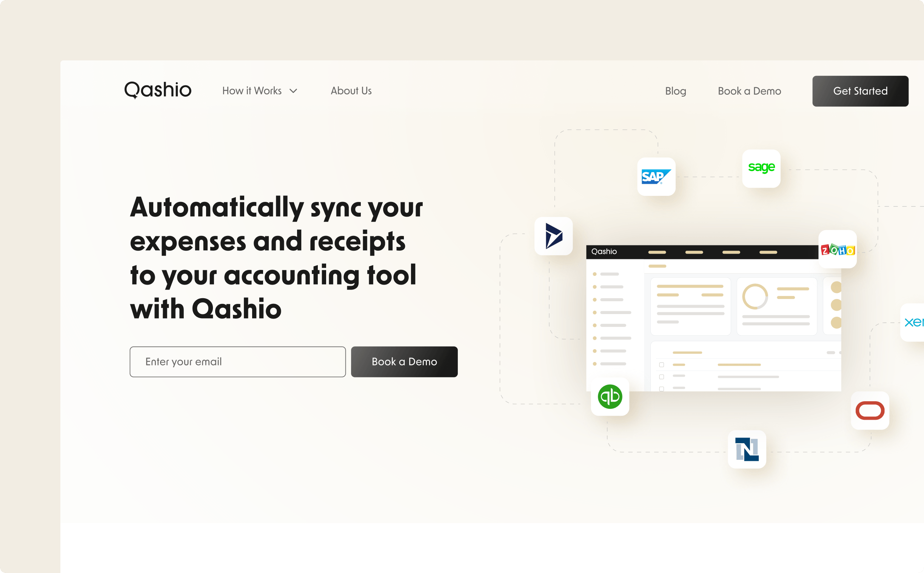Expand the How it Works dropdown menu

[259, 91]
